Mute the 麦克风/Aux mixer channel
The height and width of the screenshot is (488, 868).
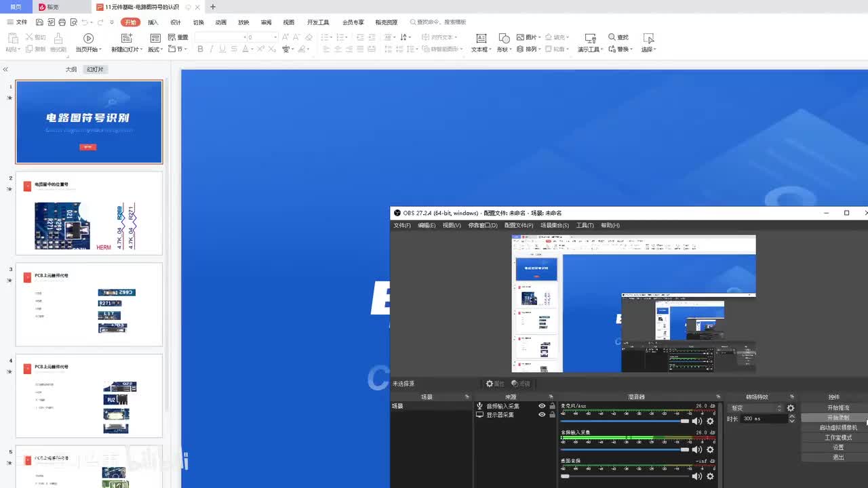pos(697,422)
